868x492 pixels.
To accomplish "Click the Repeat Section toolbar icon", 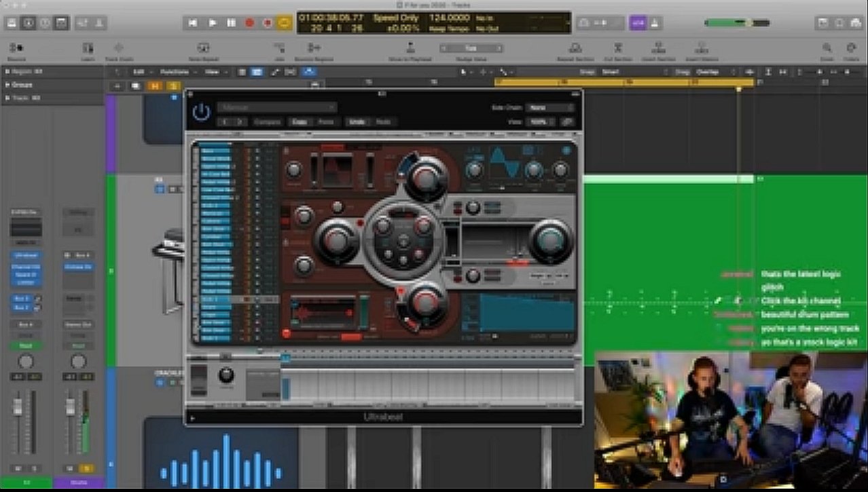I will pos(575,48).
